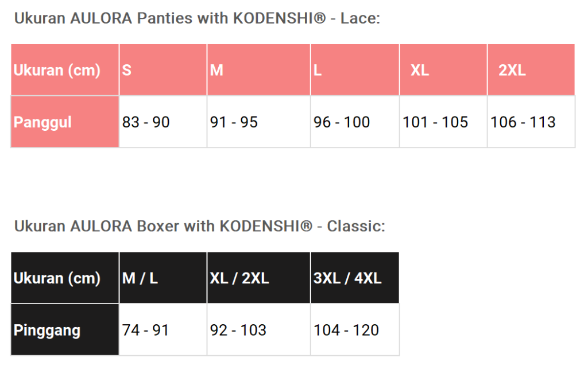The image size is (588, 369).
Task: Select the '74 - 91' waist measurement cell
Action: tap(163, 330)
